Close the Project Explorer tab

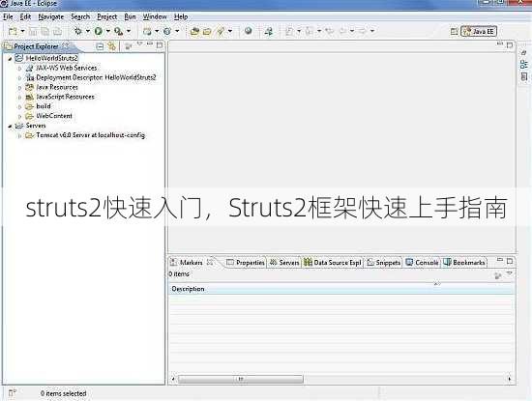pyautogui.click(x=66, y=45)
